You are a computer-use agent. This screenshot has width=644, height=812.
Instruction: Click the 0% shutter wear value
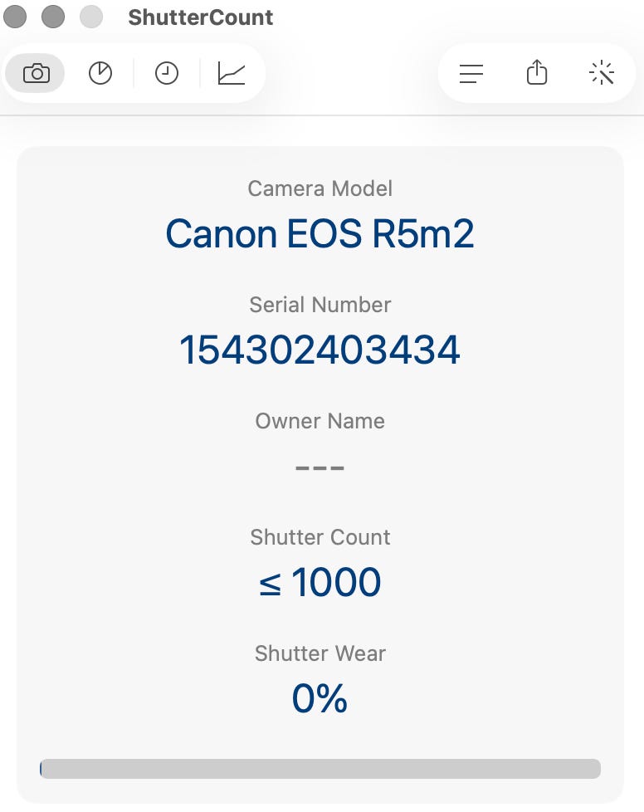click(320, 699)
